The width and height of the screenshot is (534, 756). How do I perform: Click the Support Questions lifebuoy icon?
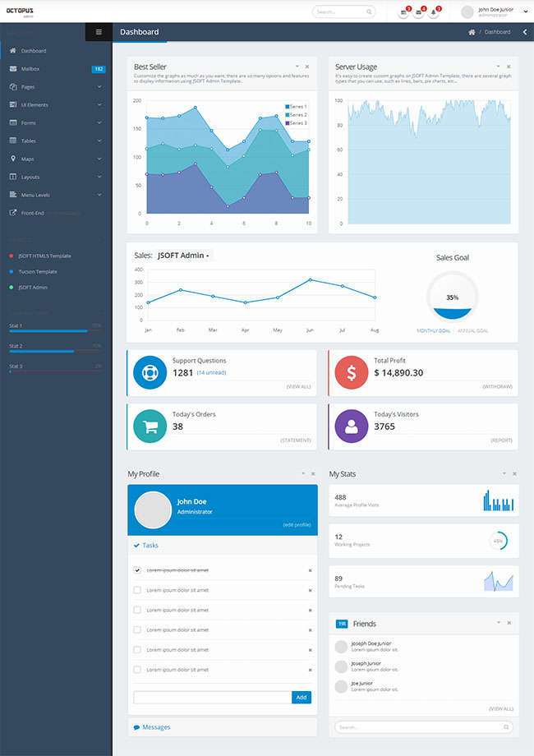click(150, 372)
